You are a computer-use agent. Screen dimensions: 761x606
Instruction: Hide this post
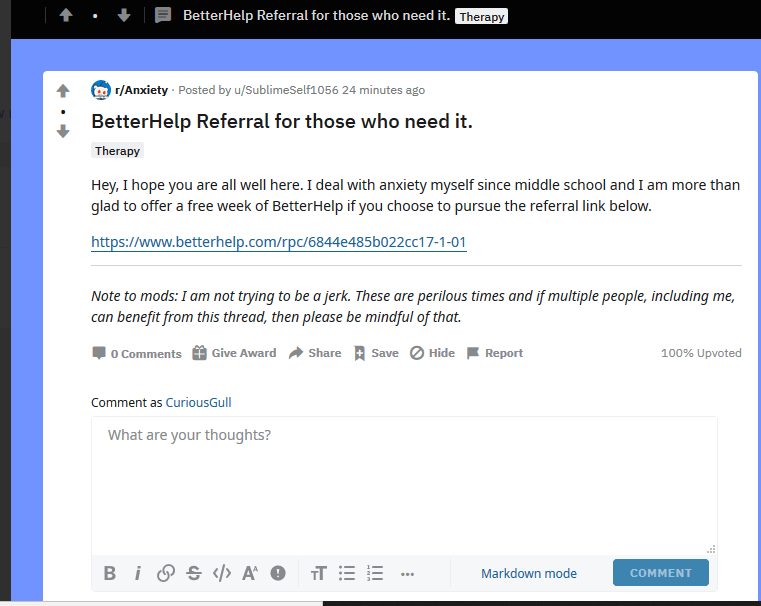(432, 353)
